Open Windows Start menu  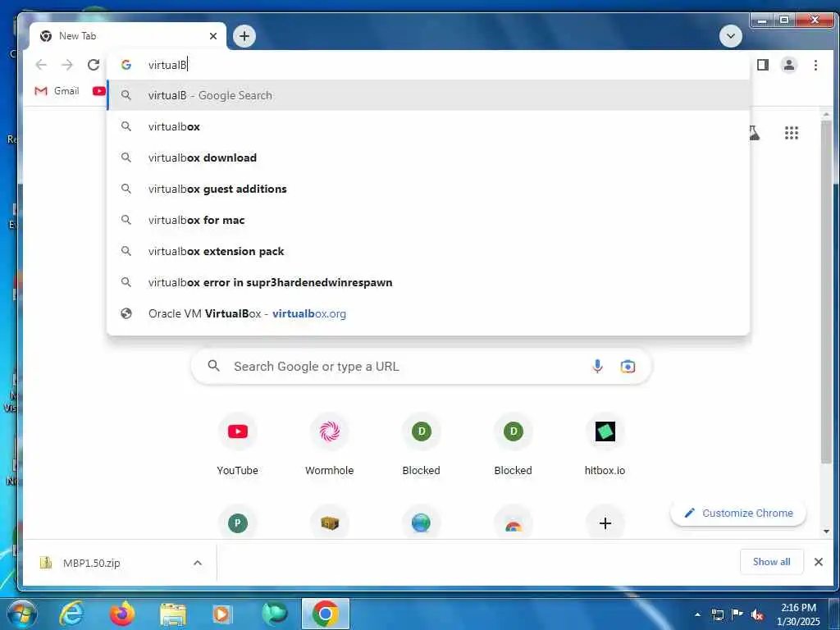click(21, 614)
